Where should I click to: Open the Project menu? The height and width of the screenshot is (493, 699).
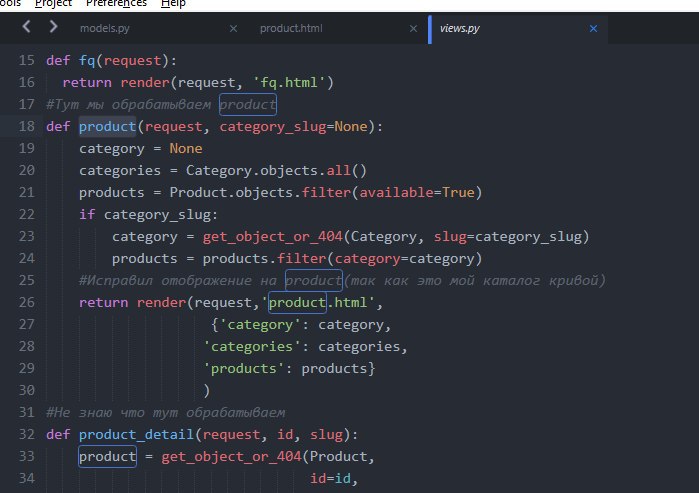pos(53,4)
